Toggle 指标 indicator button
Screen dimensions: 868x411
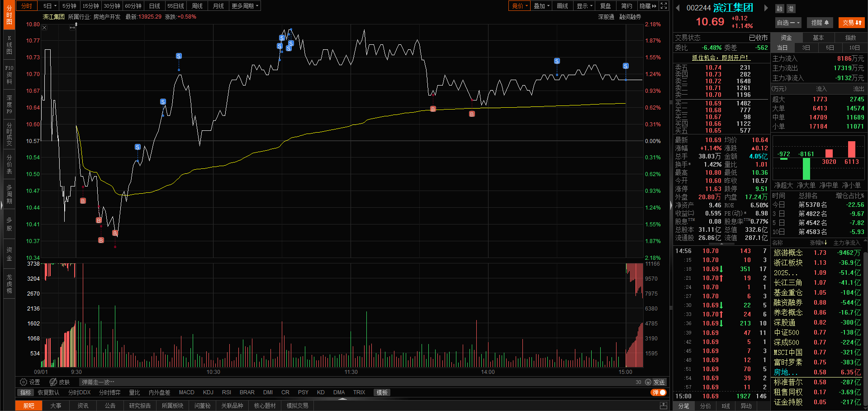coord(26,392)
